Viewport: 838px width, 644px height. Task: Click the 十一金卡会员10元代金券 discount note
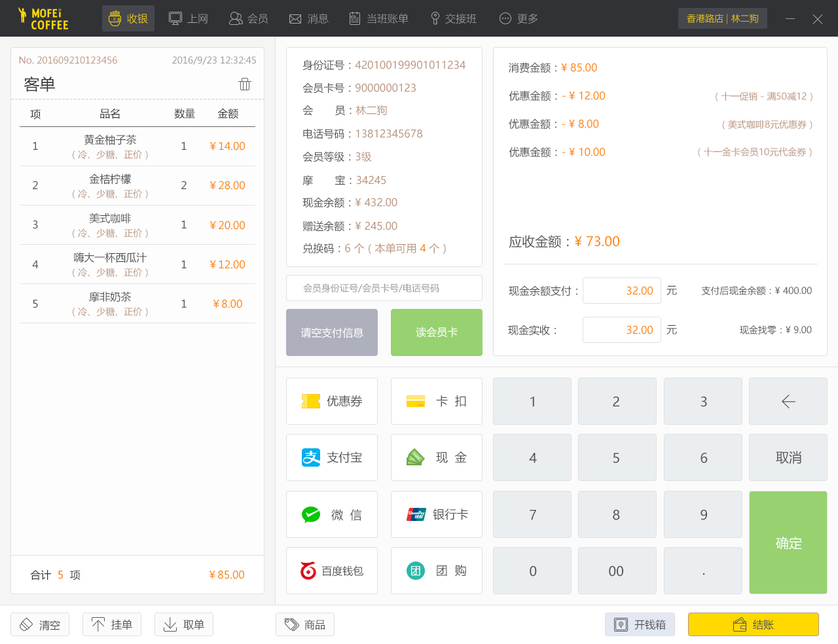(755, 152)
